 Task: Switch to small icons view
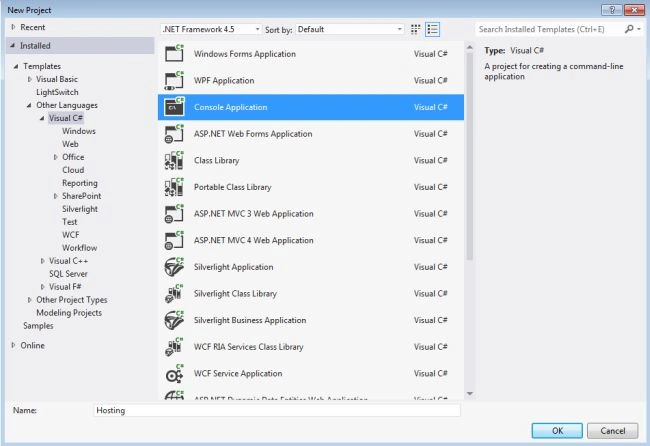415,29
